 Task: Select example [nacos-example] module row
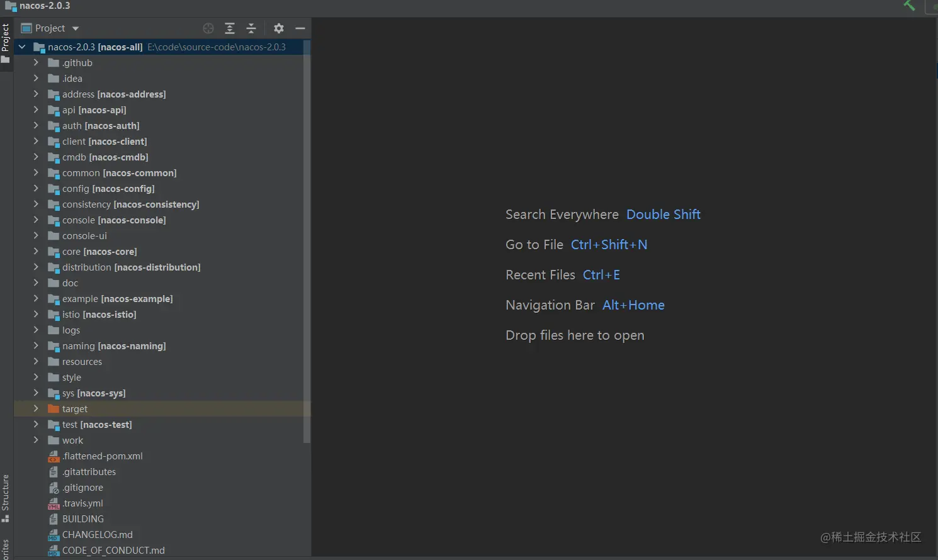[x=159, y=299]
